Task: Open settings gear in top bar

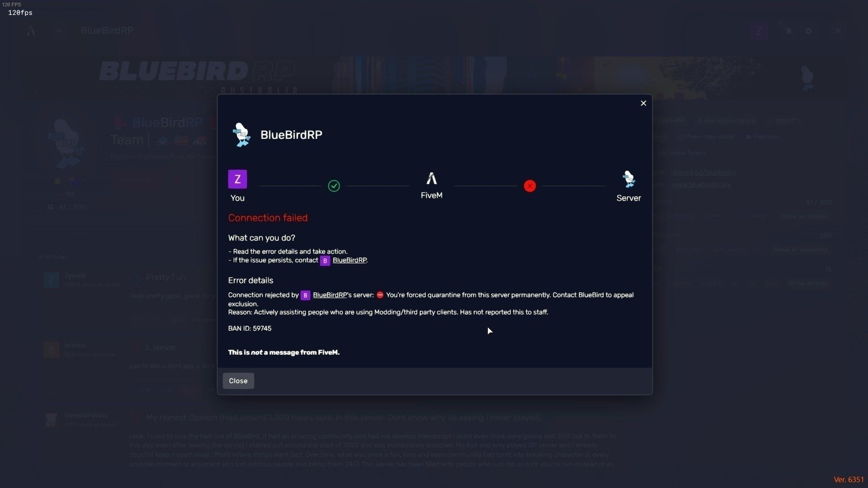Action: pyautogui.click(x=808, y=31)
